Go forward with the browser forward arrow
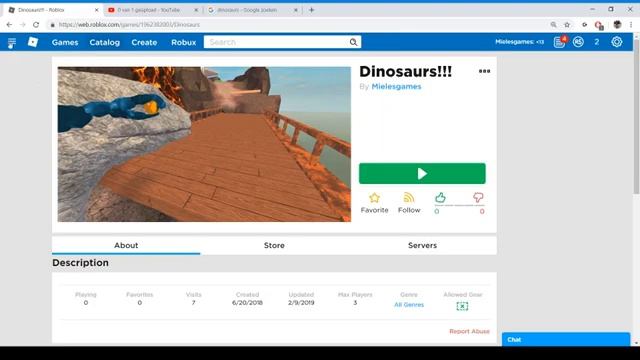 pyautogui.click(x=22, y=25)
